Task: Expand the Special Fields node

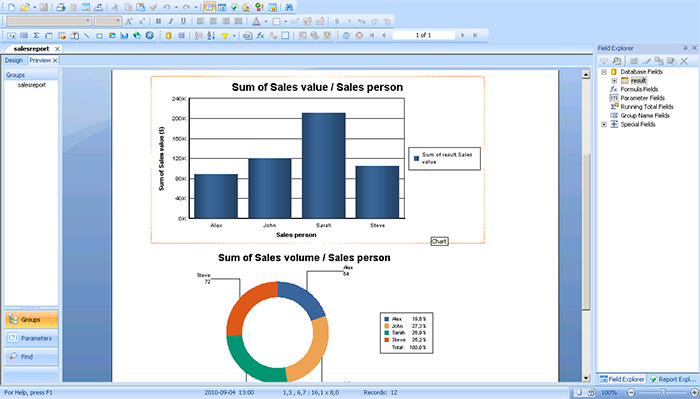Action: 604,125
